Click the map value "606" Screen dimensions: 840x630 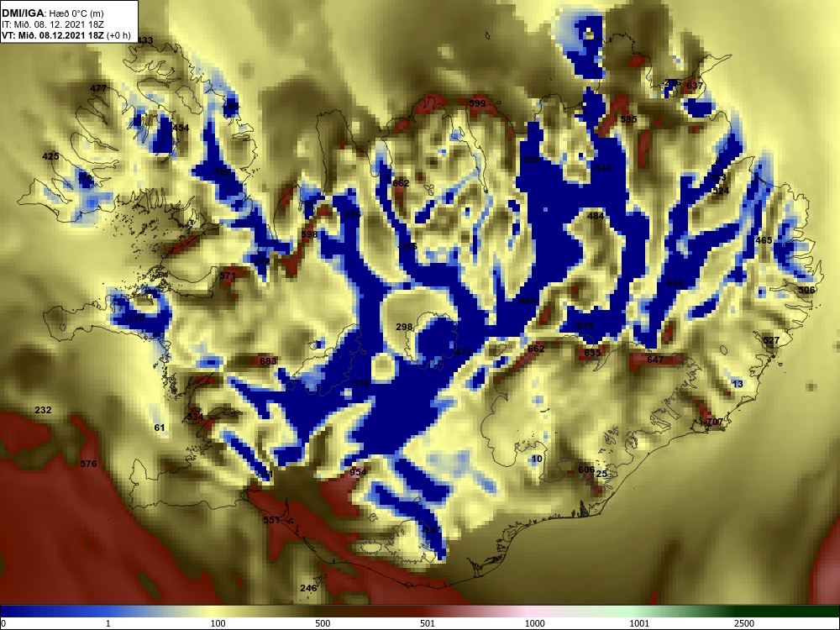point(586,470)
